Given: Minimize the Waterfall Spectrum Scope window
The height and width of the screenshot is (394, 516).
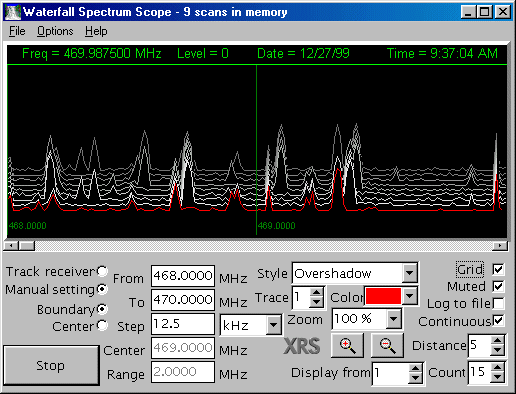Looking at the screenshot, I should (x=469, y=12).
